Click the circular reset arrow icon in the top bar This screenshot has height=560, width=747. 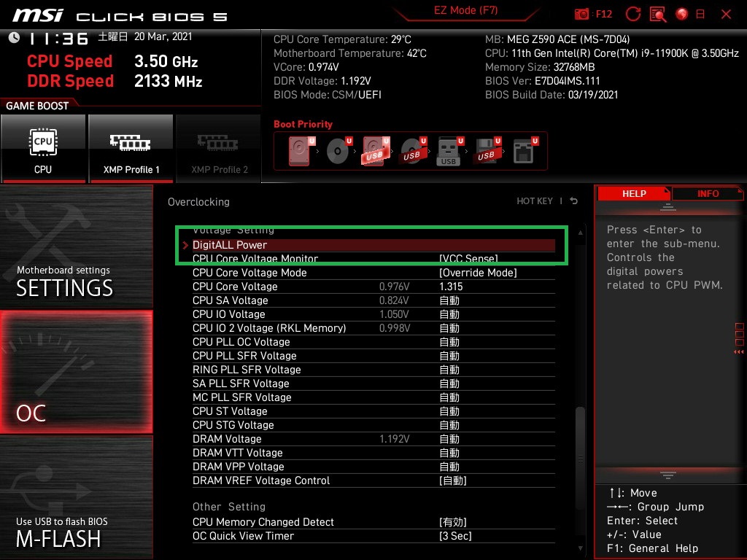click(x=632, y=15)
